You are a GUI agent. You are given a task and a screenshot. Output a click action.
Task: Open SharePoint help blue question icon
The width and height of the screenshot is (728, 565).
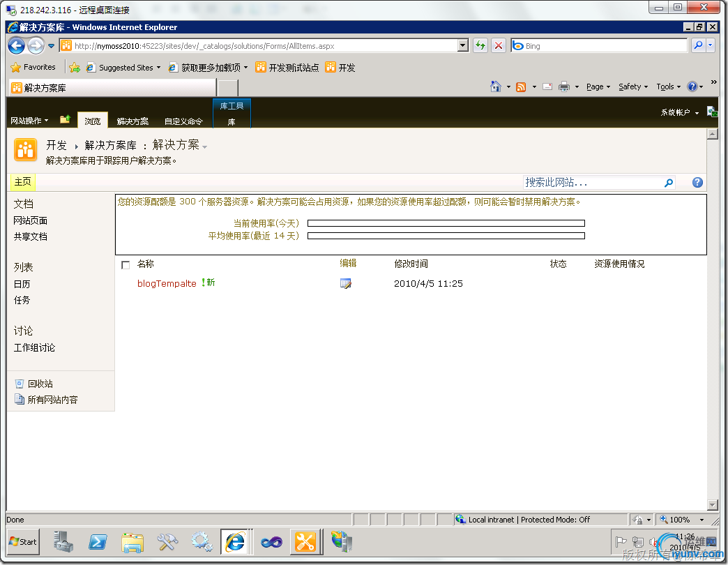(697, 183)
